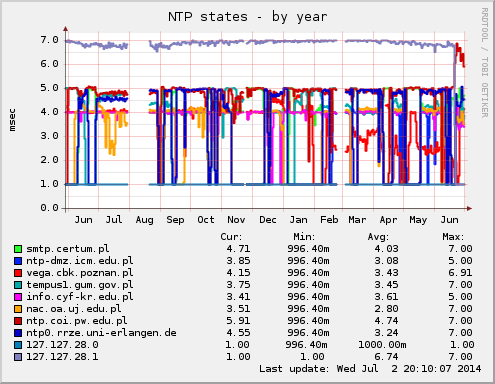Click the 'Feb' x-axis month label
This screenshot has width=495, height=384.
tap(329, 220)
